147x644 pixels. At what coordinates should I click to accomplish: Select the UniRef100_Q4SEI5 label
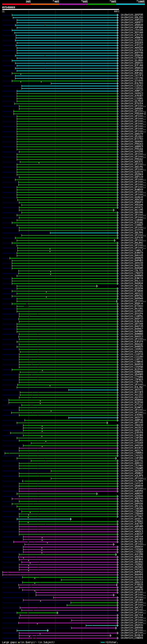click(132, 519)
